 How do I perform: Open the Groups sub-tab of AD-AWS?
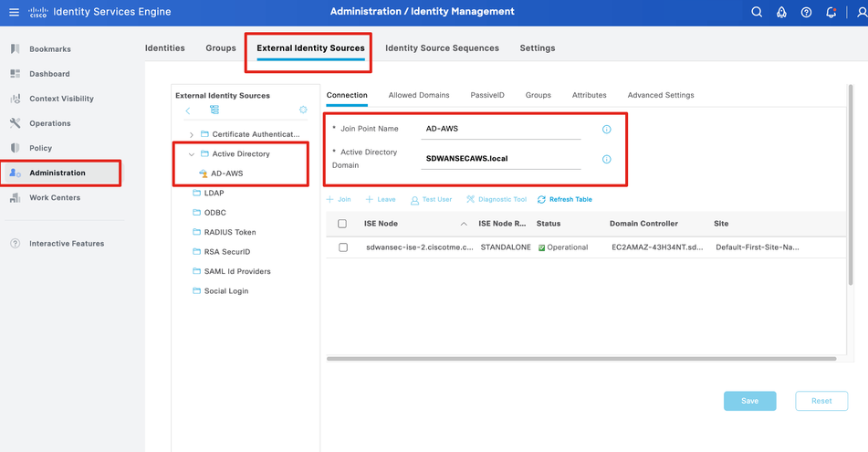coord(539,95)
